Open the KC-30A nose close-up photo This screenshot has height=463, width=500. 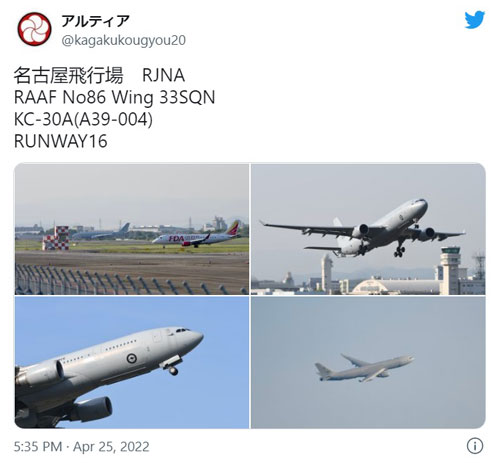point(132,362)
